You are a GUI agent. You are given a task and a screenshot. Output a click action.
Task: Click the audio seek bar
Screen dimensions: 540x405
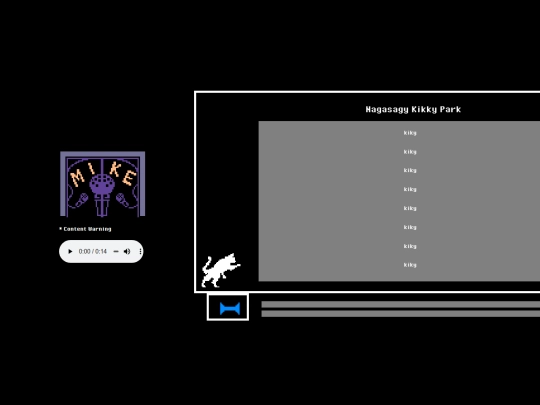[116, 251]
